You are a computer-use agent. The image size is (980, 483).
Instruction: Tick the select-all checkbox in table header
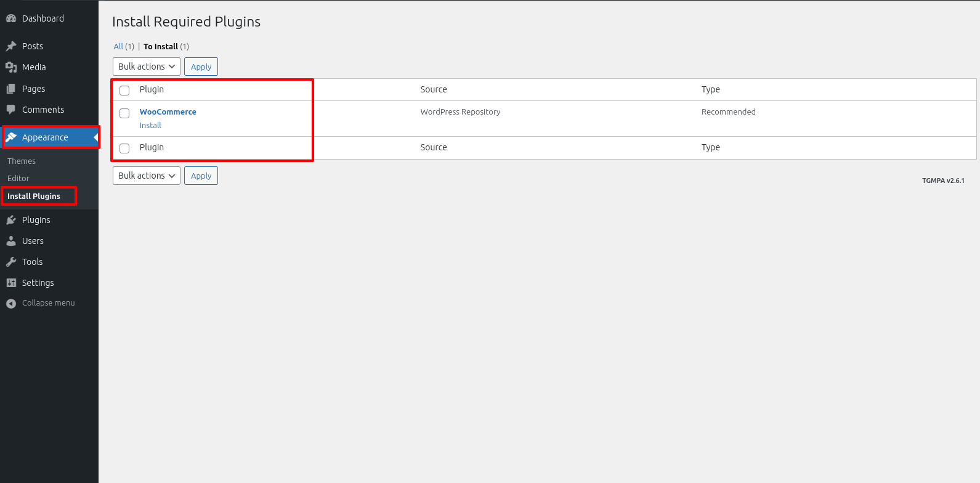click(124, 91)
